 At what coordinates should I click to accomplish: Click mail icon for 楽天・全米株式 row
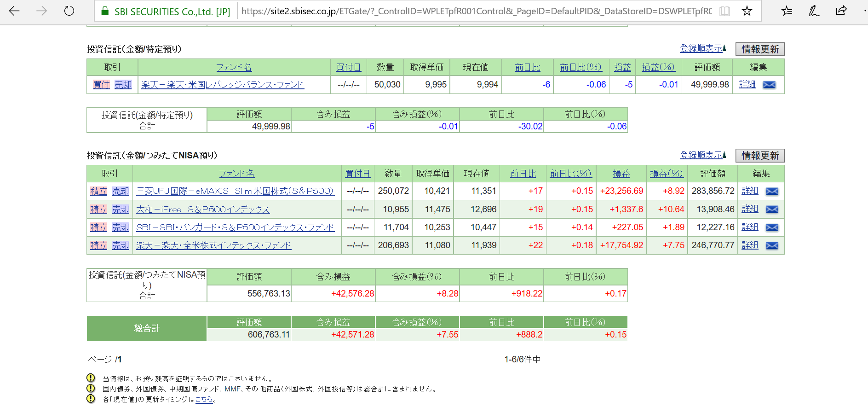pyautogui.click(x=772, y=246)
